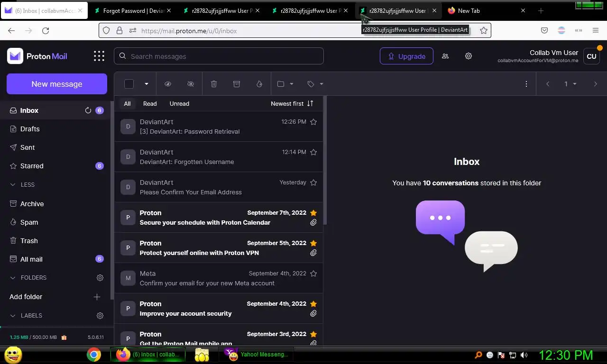Click the Upgrade button
607x364 pixels.
pos(406,56)
